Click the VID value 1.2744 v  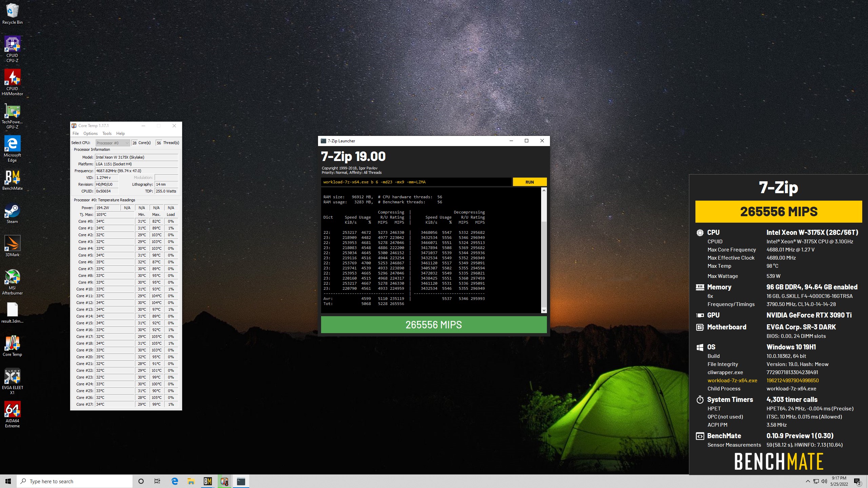pyautogui.click(x=106, y=178)
